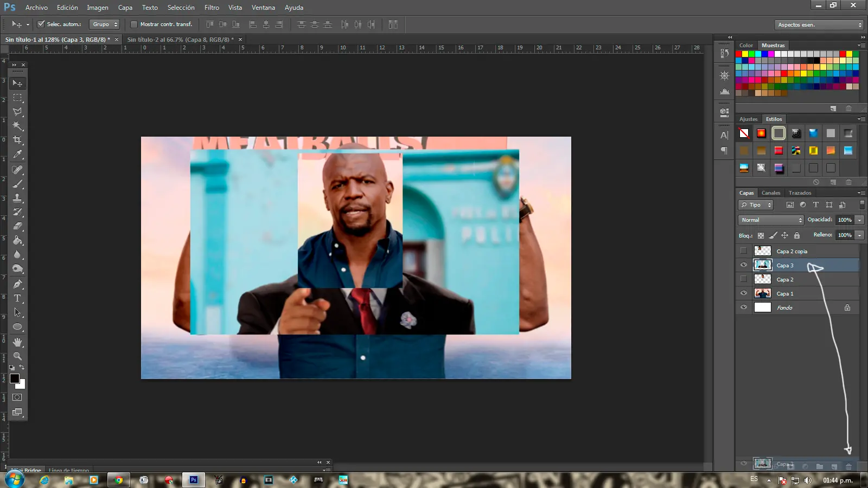The image size is (868, 488).
Task: Hide the Capa 3 layer
Action: tap(744, 265)
